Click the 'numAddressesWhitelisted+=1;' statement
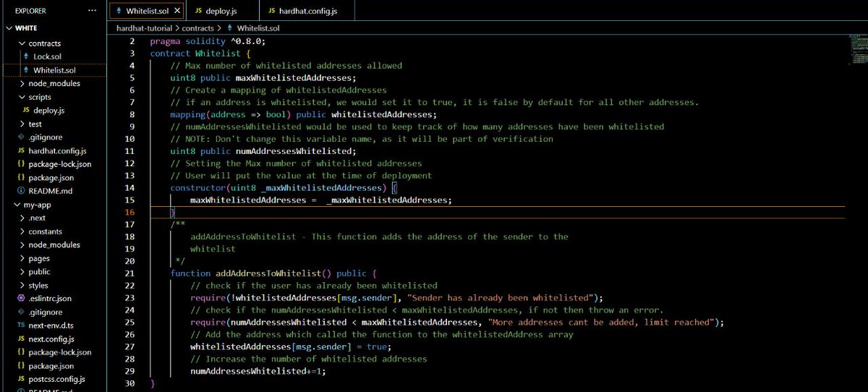 point(258,372)
